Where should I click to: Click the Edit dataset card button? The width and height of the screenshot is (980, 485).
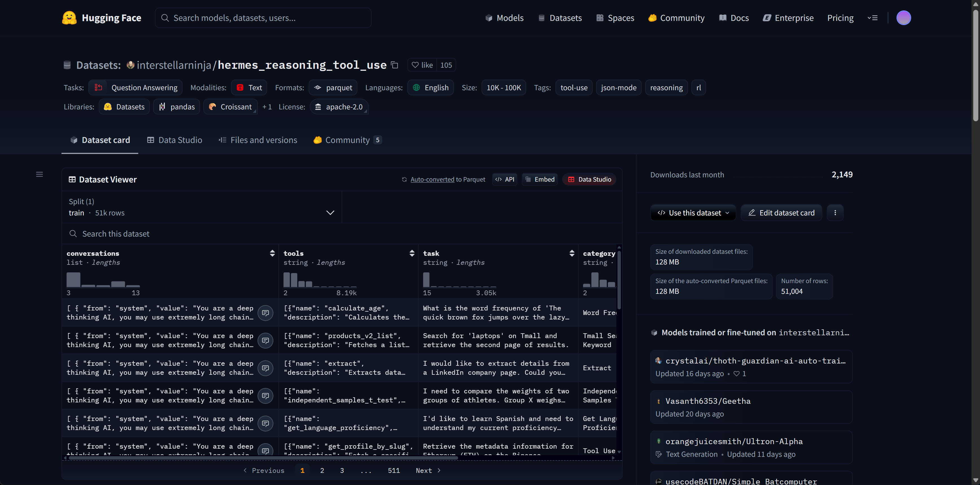[x=781, y=213]
